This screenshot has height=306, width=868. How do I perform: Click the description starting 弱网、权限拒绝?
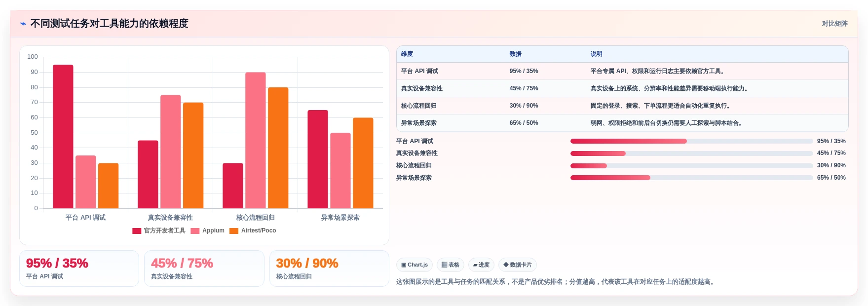[667, 123]
